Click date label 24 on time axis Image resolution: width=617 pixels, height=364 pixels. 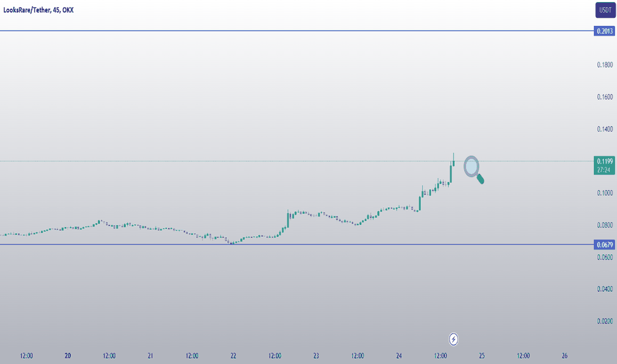point(399,356)
